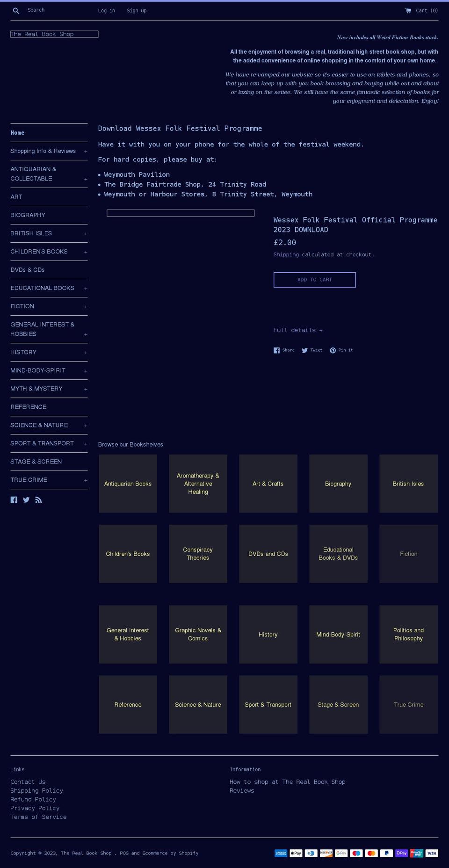The height and width of the screenshot is (868, 449).
Task: Click the Log in link
Action: tap(107, 10)
